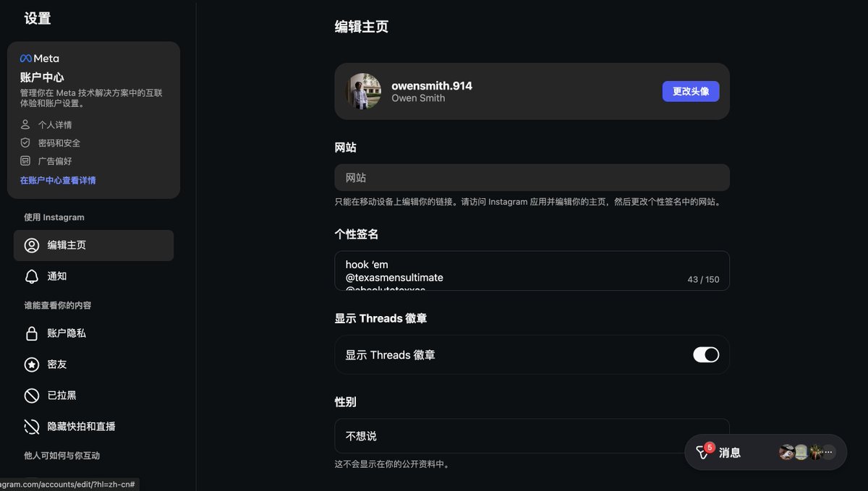The height and width of the screenshot is (491, 868).
Task: Open 广告偏好 ad preferences icon entry
Action: pos(25,161)
